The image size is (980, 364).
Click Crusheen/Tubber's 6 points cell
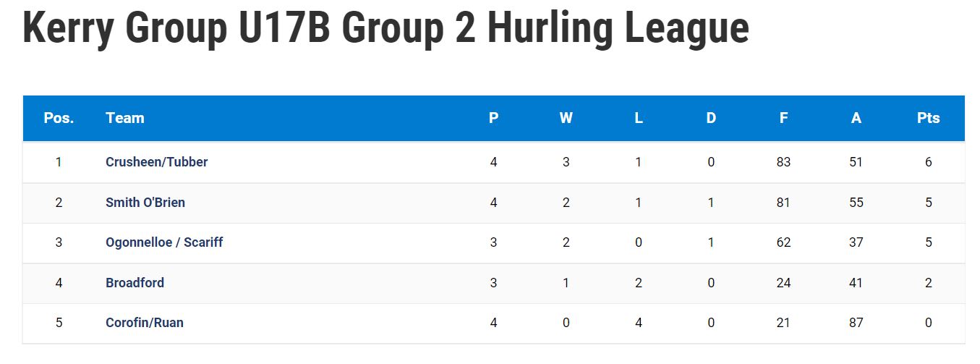[929, 162]
